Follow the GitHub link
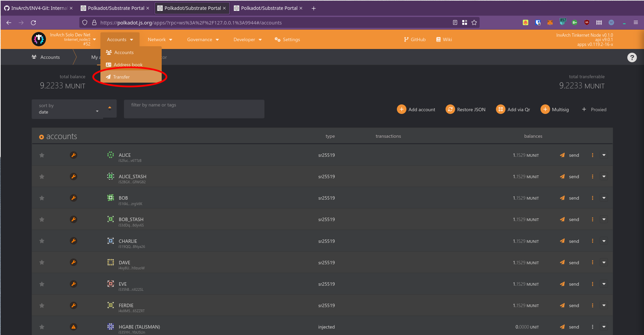 [415, 39]
